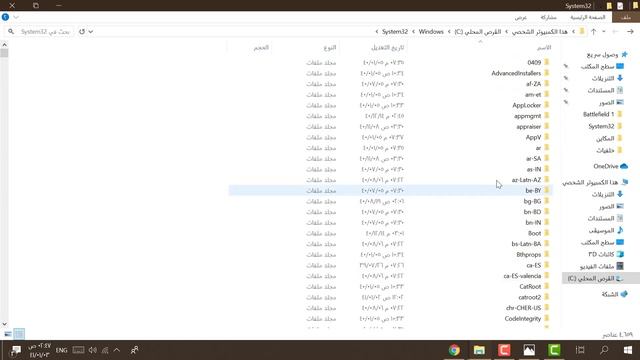Open network status in system tray
The width and height of the screenshot is (640, 360).
tap(105, 350)
